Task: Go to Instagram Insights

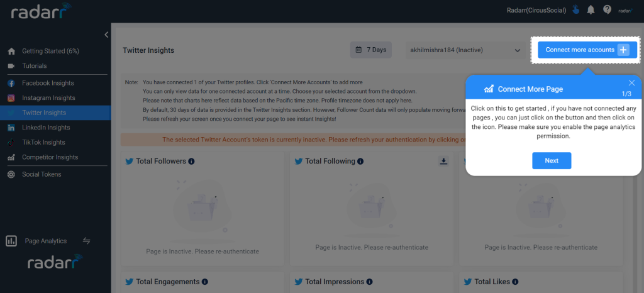Action: pos(48,98)
